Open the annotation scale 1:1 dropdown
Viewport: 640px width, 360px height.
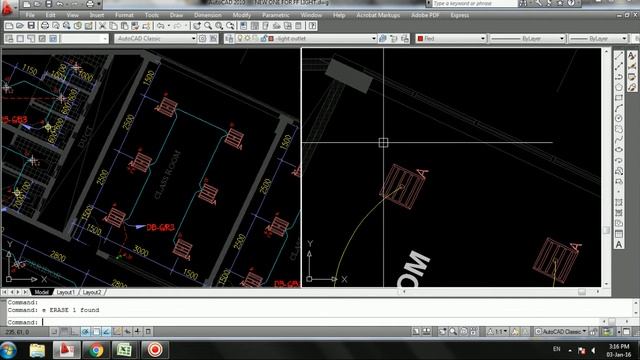pos(498,332)
